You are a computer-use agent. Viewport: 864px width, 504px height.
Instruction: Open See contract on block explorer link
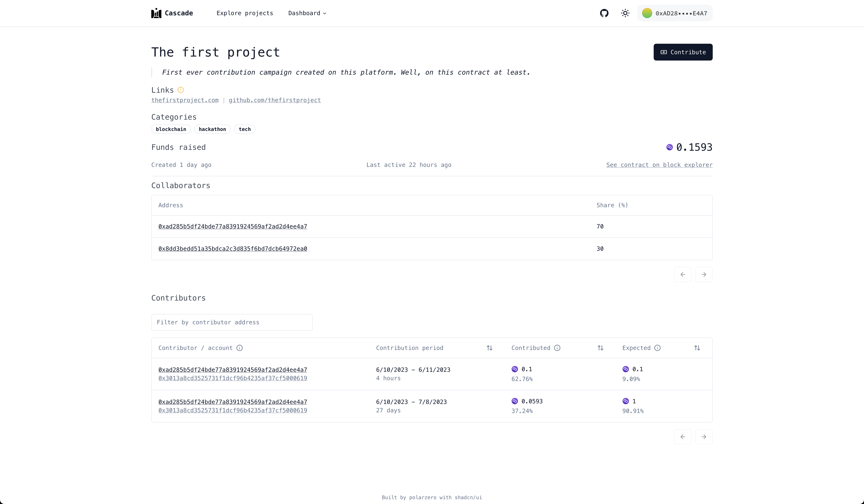coord(659,165)
